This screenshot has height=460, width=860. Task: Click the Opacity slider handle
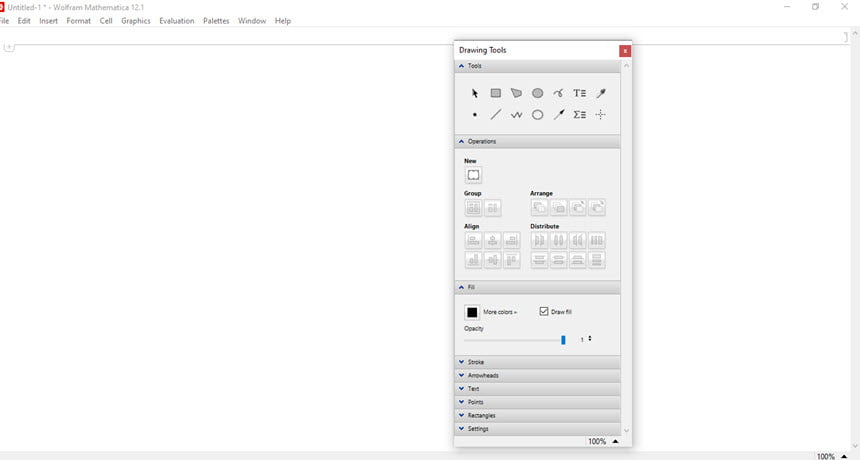563,340
